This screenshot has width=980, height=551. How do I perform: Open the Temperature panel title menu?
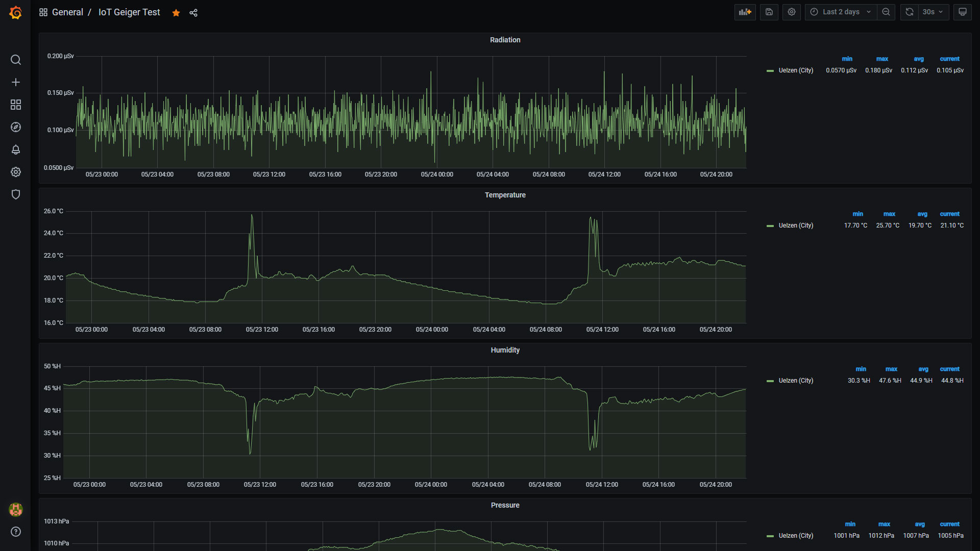(x=505, y=195)
